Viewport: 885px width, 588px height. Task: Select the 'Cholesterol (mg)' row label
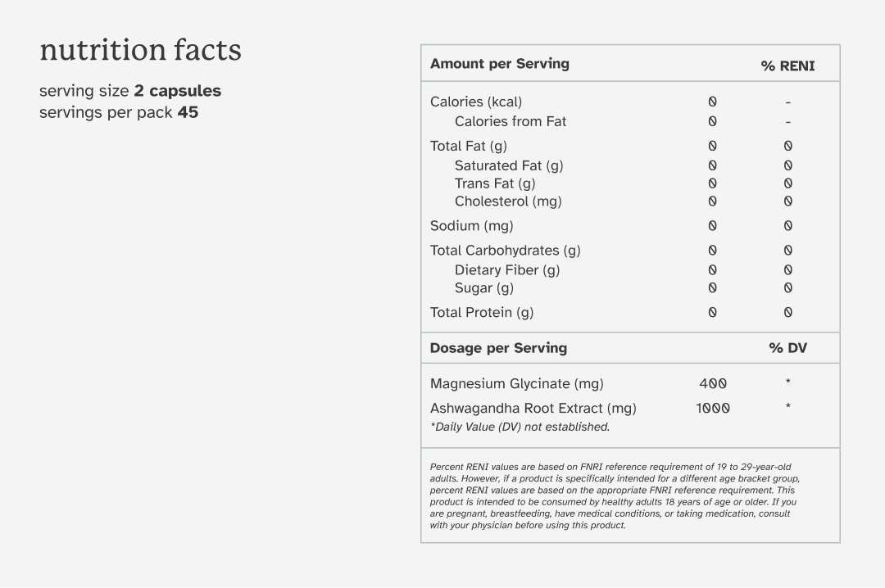(x=508, y=201)
